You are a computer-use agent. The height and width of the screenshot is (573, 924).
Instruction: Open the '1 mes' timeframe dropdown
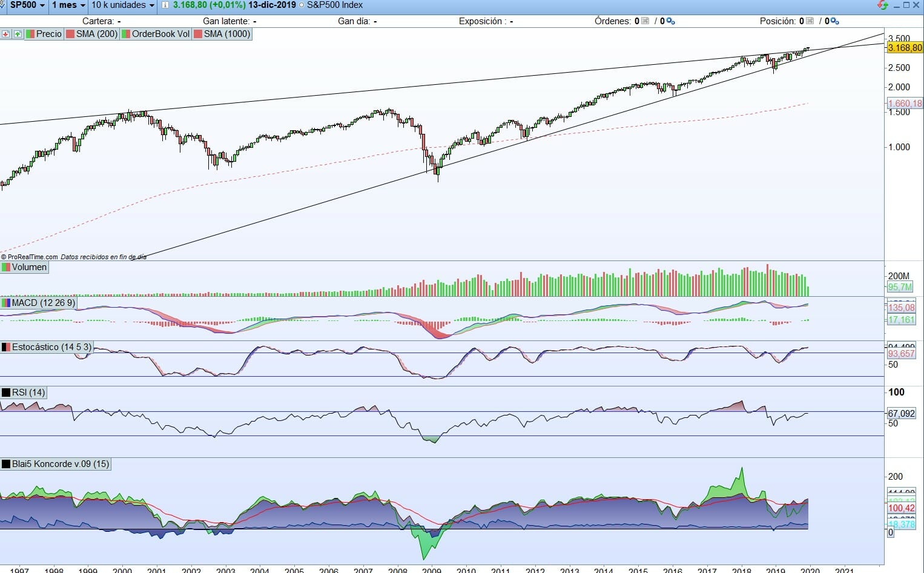pyautogui.click(x=68, y=5)
